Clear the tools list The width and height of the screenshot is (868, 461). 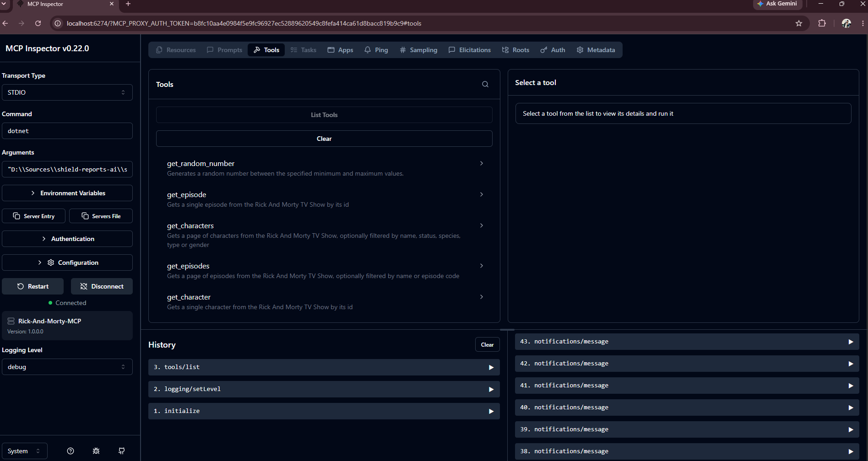coord(324,139)
